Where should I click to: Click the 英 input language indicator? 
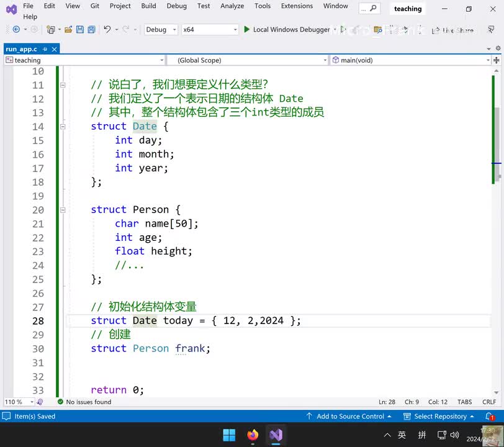[402, 435]
